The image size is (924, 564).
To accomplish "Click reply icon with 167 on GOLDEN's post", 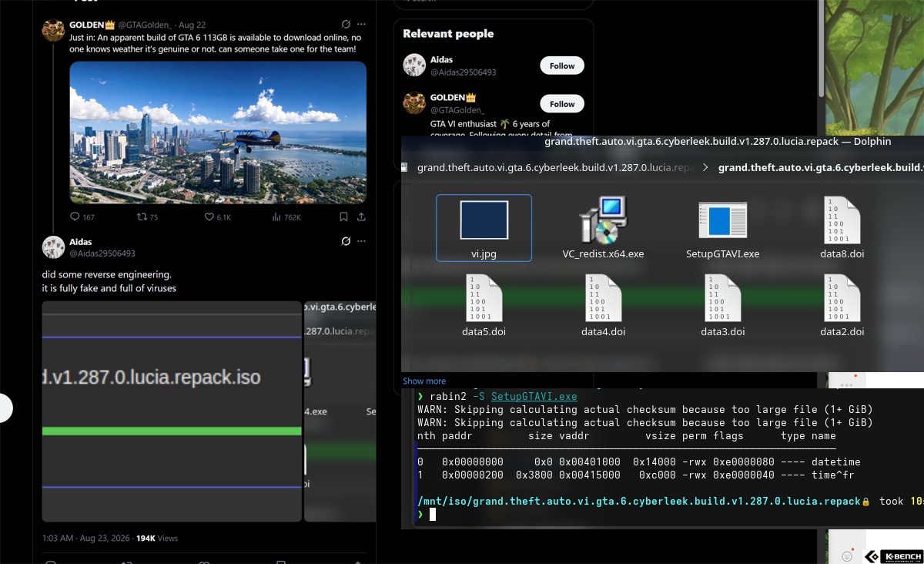I will tap(82, 217).
